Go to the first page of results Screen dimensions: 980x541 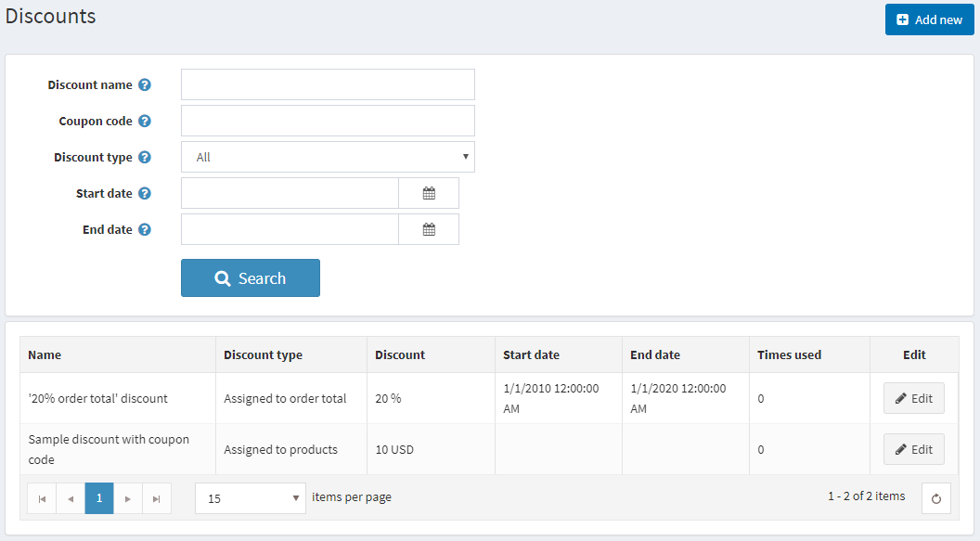pyautogui.click(x=42, y=498)
